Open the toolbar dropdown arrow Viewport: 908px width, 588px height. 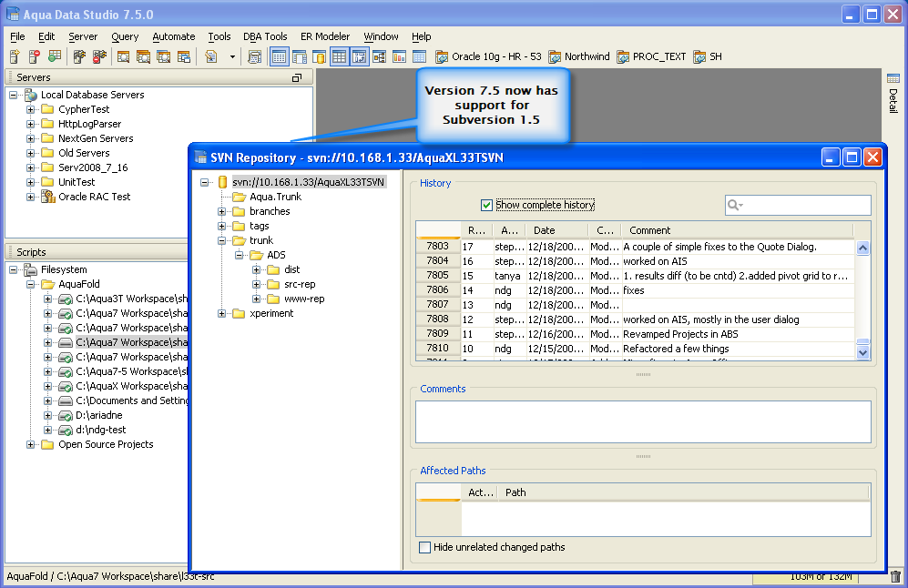point(232,56)
